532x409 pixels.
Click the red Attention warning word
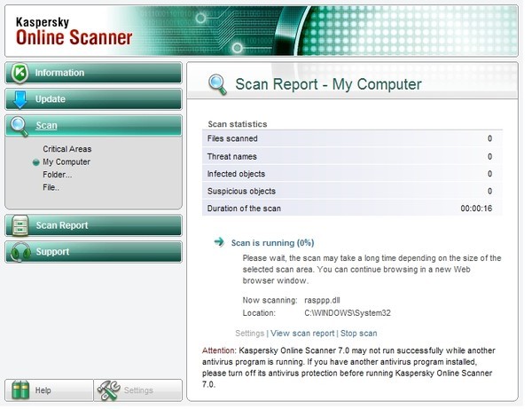pyautogui.click(x=218, y=350)
